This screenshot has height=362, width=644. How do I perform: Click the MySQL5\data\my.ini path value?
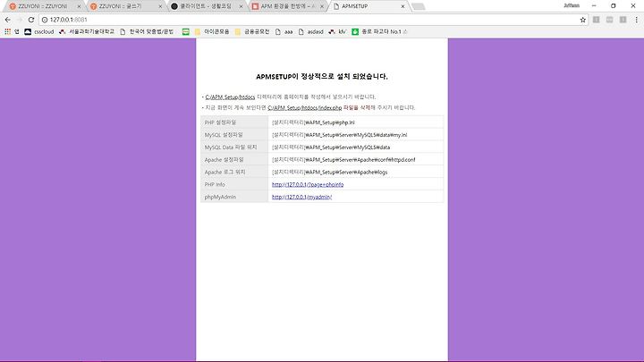click(340, 135)
